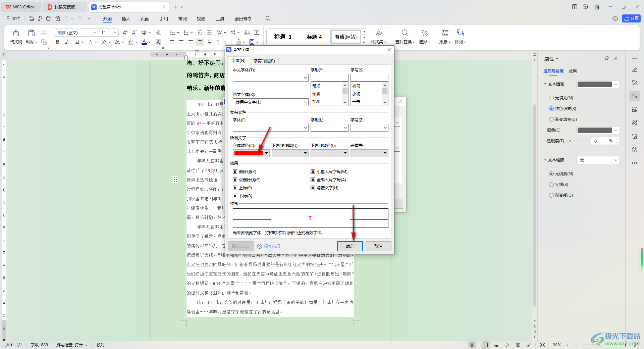
Task: Open the Tips (操作技巧) link
Action: (272, 246)
